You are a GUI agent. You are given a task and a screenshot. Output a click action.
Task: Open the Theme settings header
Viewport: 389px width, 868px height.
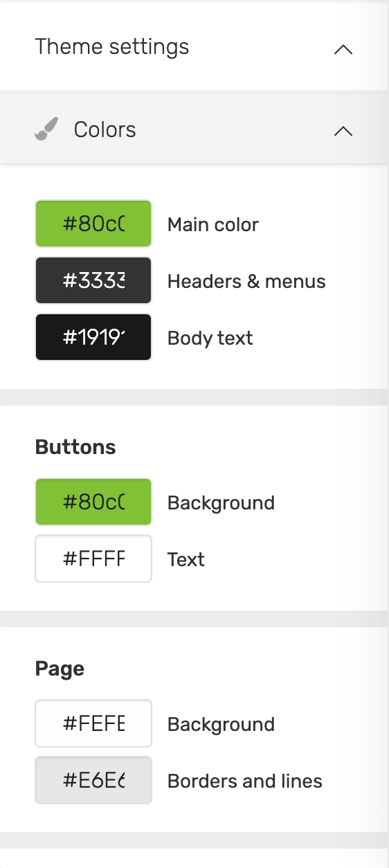[194, 47]
